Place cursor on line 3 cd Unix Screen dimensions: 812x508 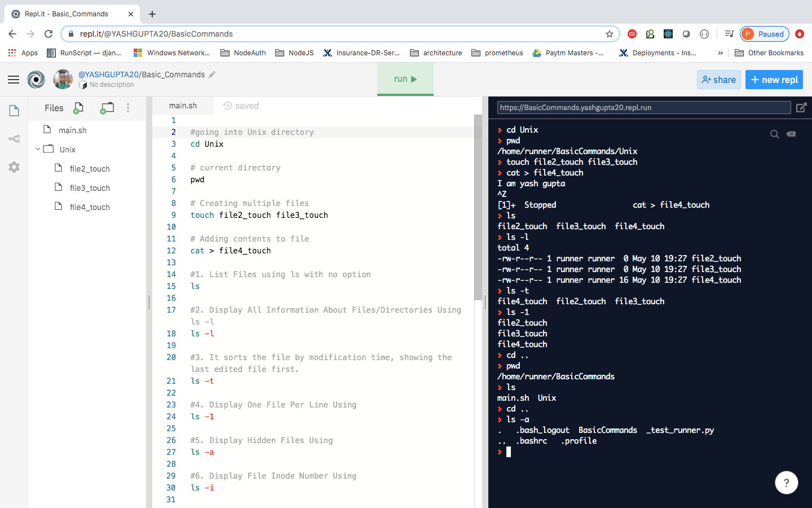tap(207, 144)
